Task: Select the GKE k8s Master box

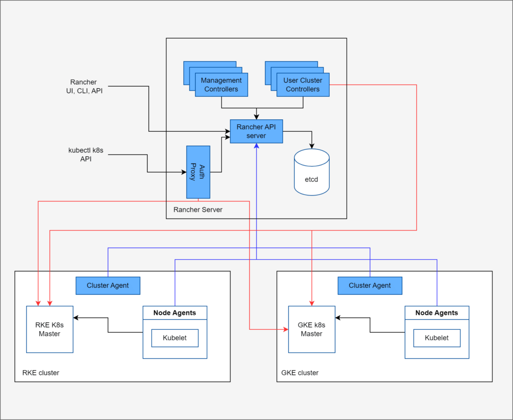Action: [312, 329]
